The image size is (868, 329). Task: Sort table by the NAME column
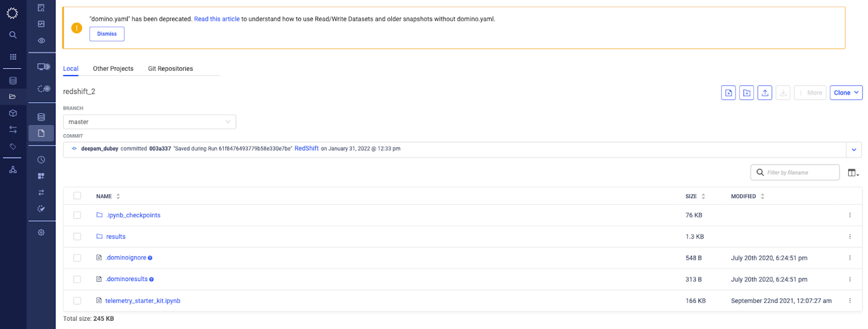[108, 196]
